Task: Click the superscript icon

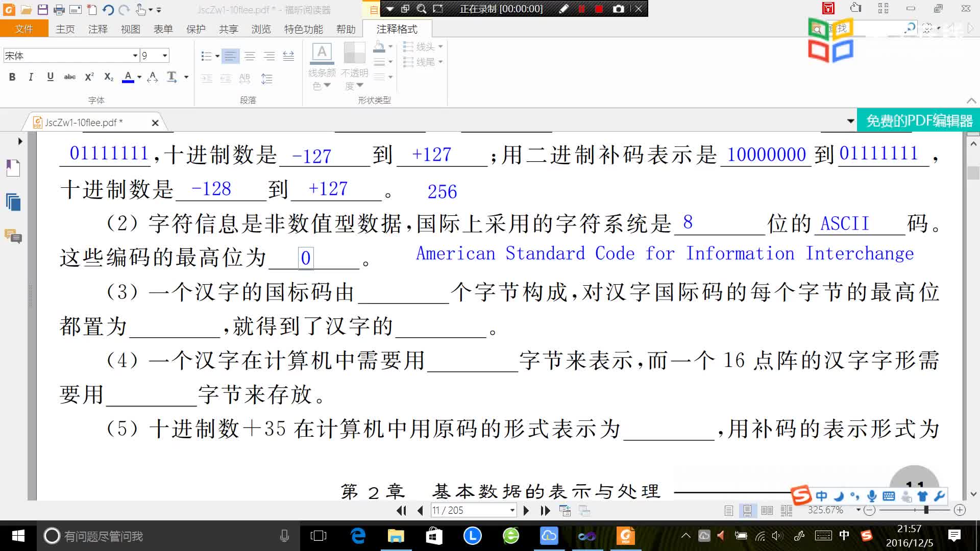Action: click(x=88, y=77)
